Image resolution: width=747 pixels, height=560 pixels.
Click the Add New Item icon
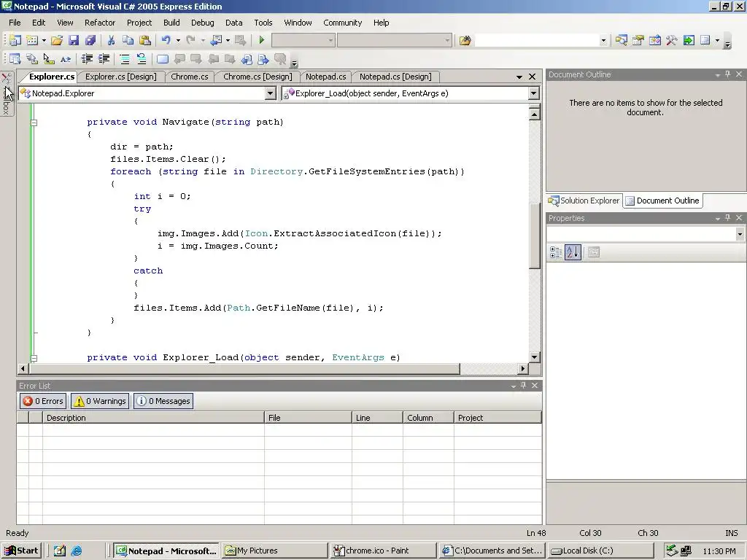click(32, 41)
